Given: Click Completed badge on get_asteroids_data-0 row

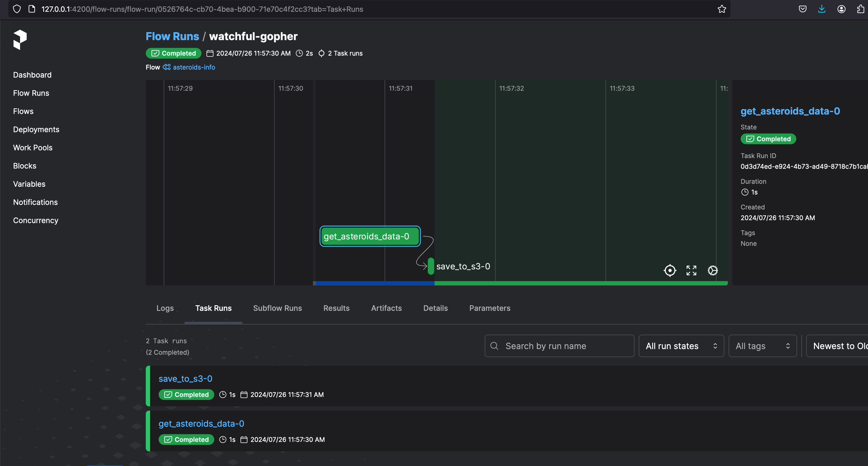Looking at the screenshot, I should 186,439.
